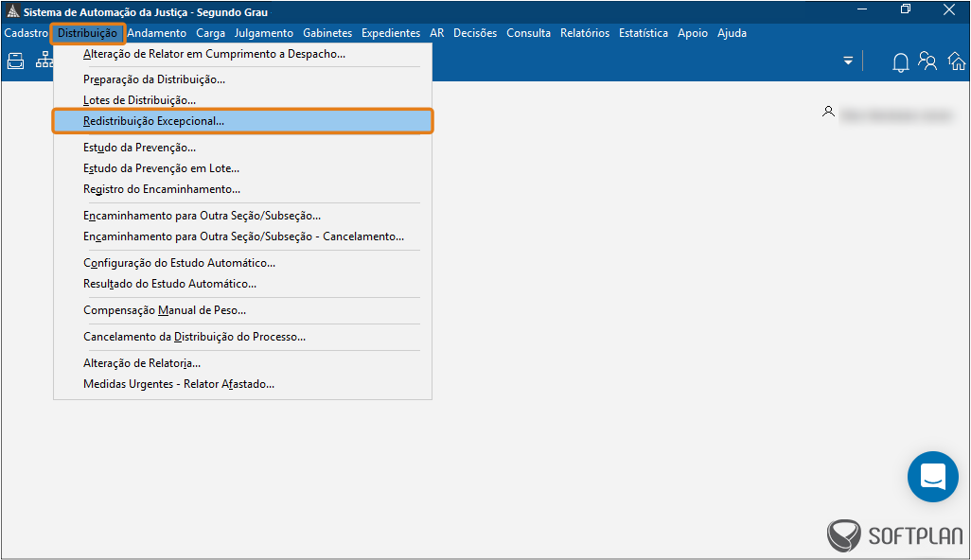
Task: Choose Encaminhamento para Outra Seção/Subseção - Cancelamento
Action: click(242, 237)
